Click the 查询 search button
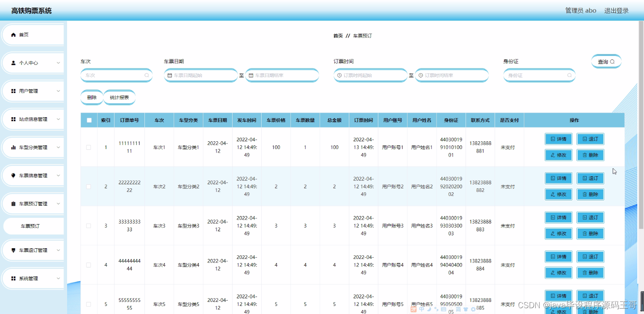The image size is (644, 314). pyautogui.click(x=606, y=61)
